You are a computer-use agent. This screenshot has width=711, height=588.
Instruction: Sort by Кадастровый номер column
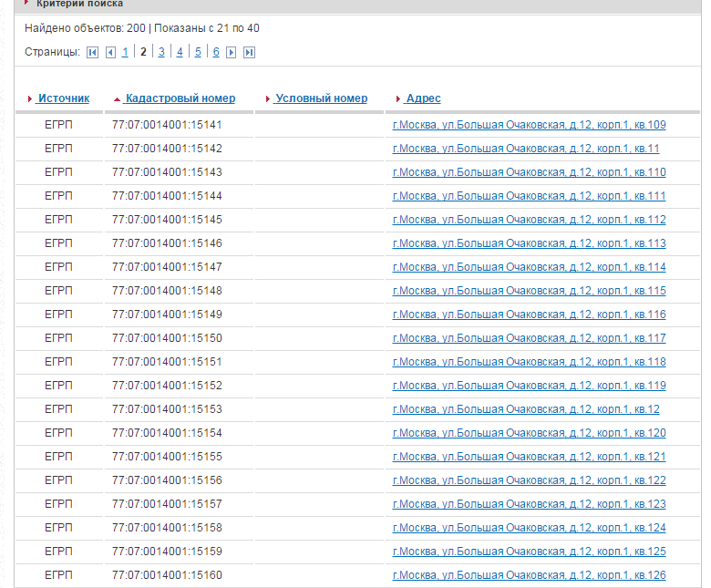coord(180,98)
